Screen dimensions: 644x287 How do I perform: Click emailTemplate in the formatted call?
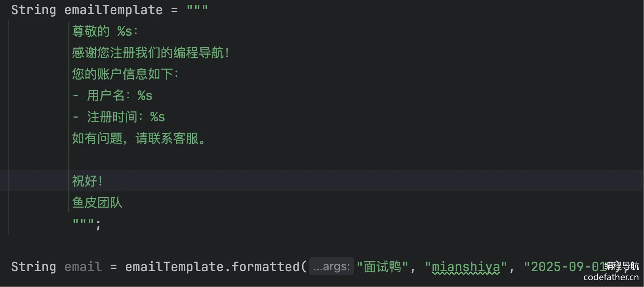(x=174, y=267)
